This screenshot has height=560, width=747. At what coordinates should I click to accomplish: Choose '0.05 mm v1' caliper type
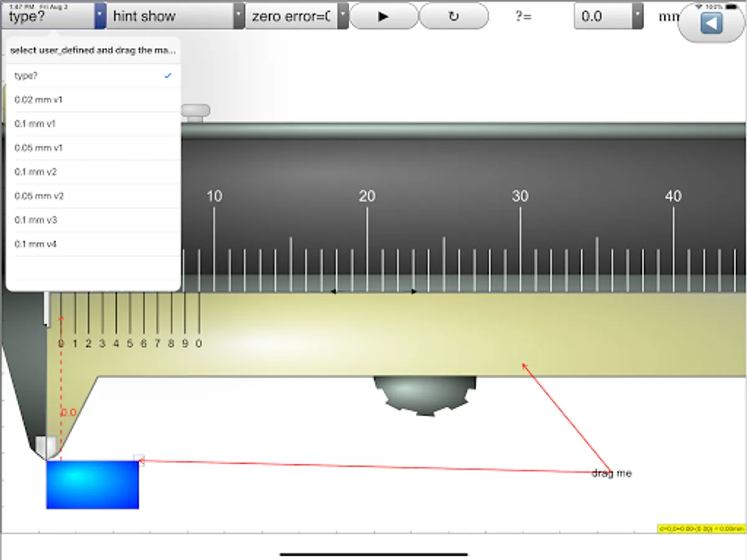93,148
